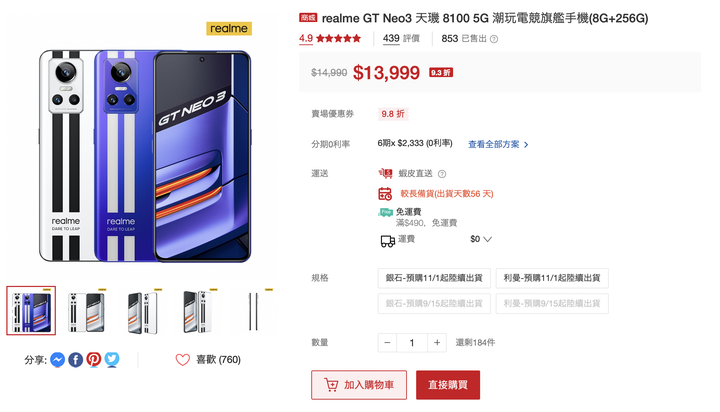Open 查看全部方案 installment plans

tap(498, 144)
